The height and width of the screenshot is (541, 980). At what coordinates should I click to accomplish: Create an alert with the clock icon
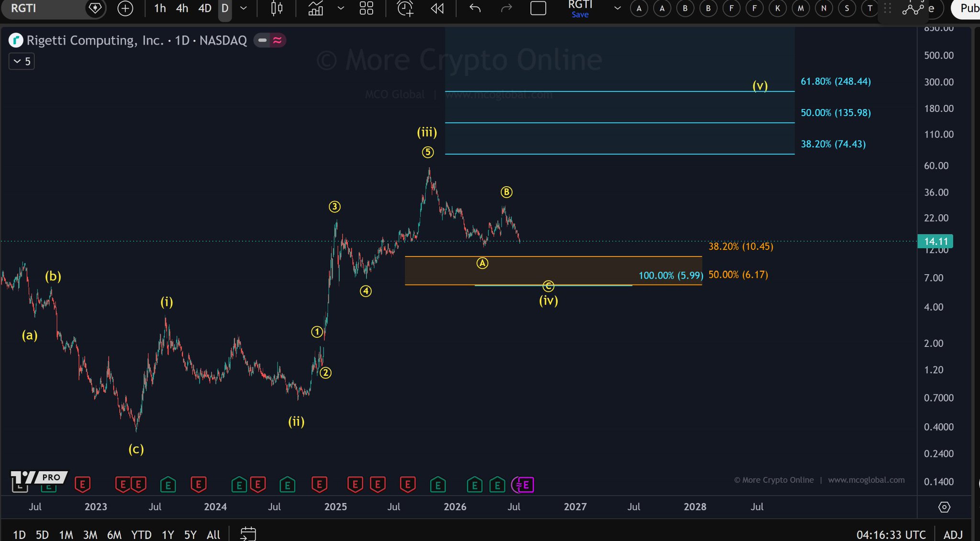coord(405,8)
